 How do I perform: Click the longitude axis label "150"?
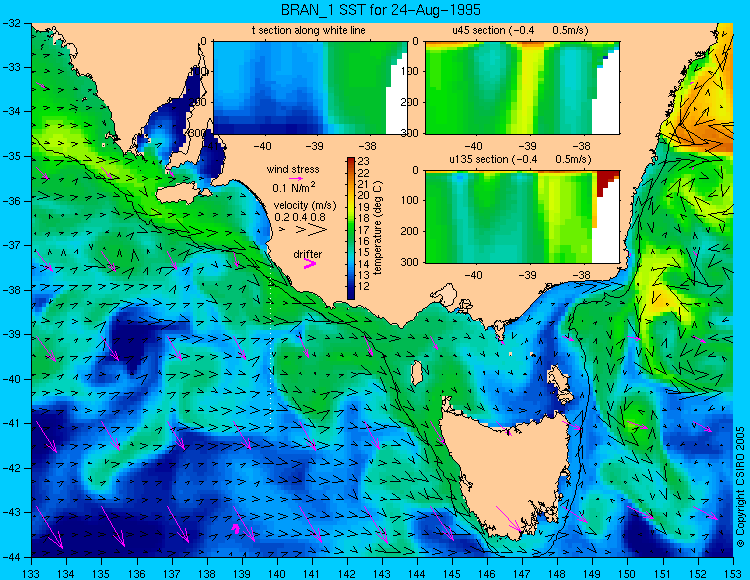click(x=627, y=573)
